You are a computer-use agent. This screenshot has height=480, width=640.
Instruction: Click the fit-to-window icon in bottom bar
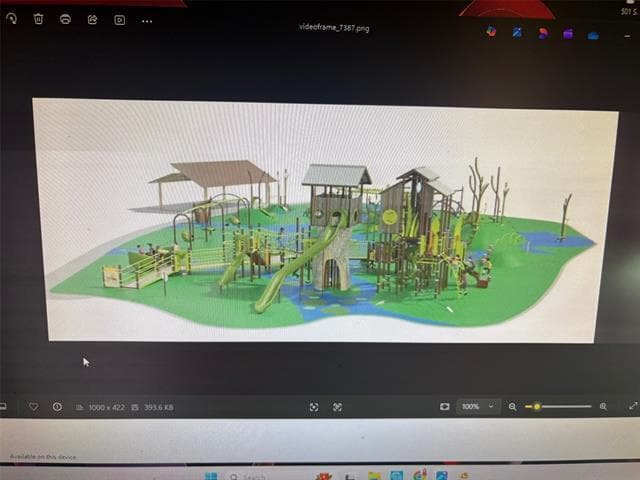click(314, 407)
